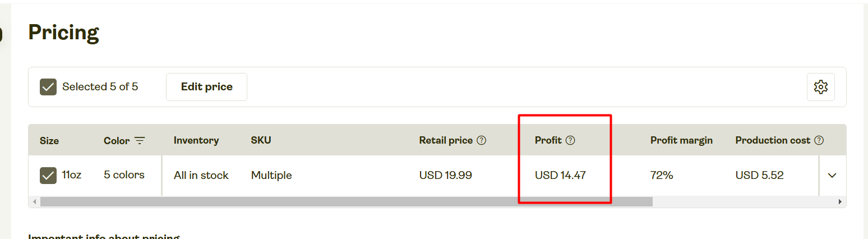Click the Production cost help icon
Screen dimensions: 868x239
coord(819,140)
